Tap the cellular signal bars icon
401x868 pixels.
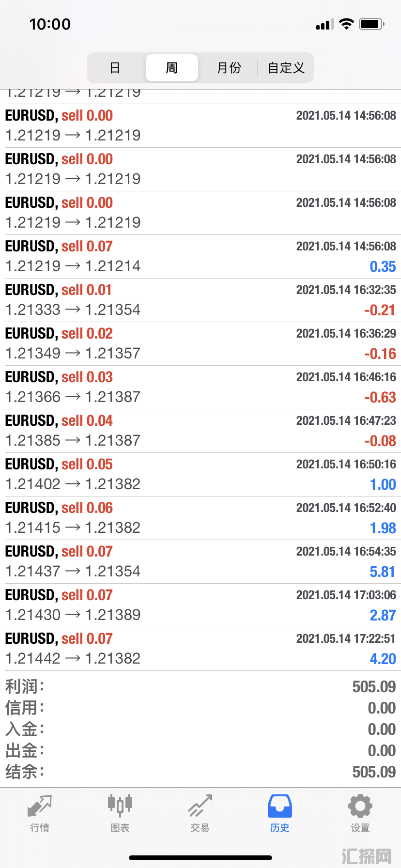[x=325, y=24]
